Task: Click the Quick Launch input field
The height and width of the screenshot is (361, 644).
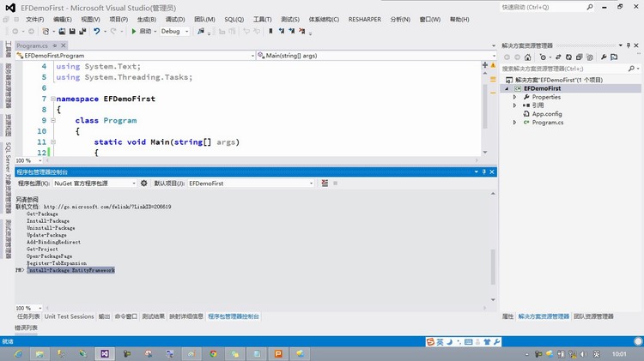Action: tap(542, 7)
